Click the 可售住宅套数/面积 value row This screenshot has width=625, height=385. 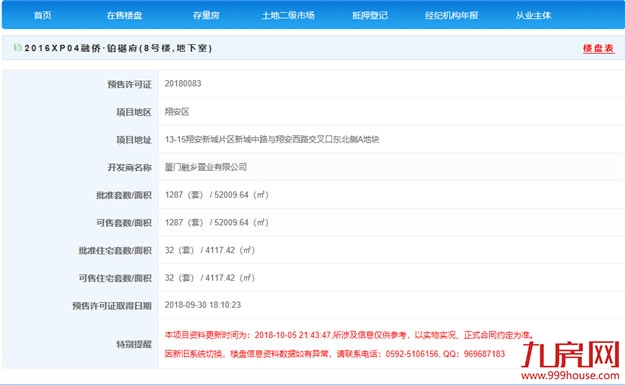tap(210, 277)
